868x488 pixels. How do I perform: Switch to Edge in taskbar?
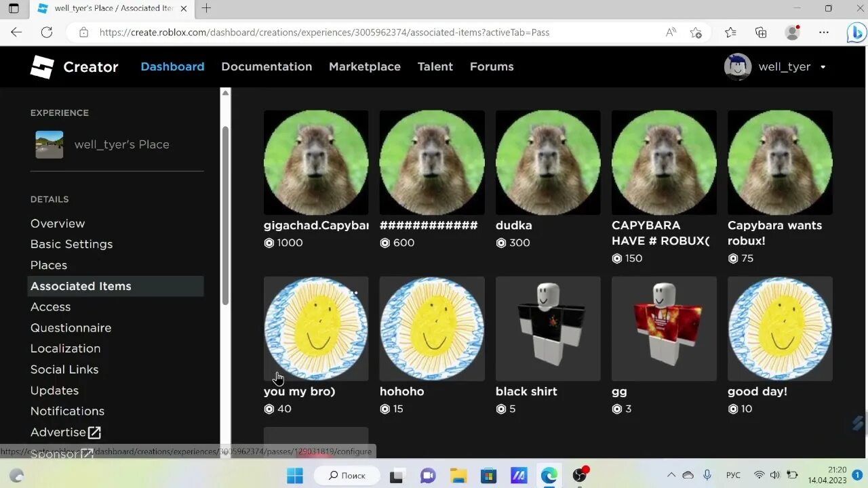click(x=549, y=476)
